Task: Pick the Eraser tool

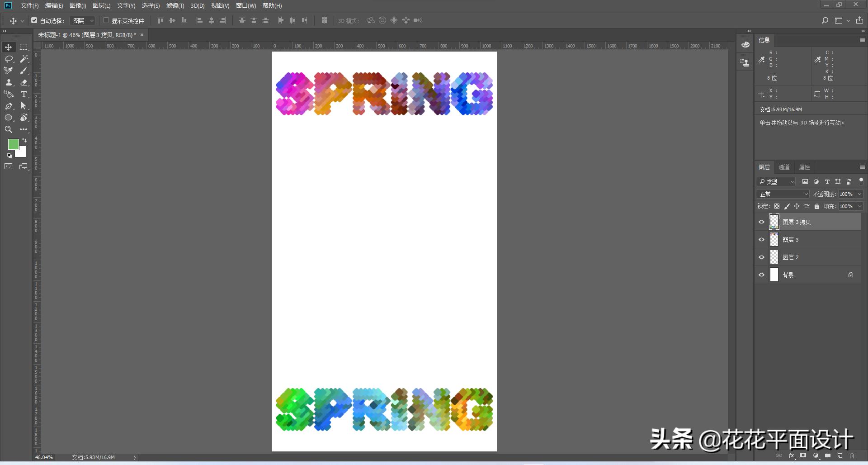Action: [24, 82]
